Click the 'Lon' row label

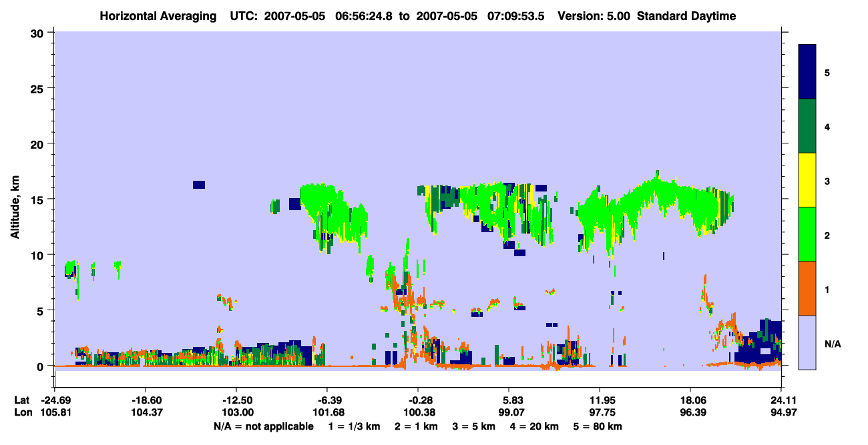tap(22, 412)
